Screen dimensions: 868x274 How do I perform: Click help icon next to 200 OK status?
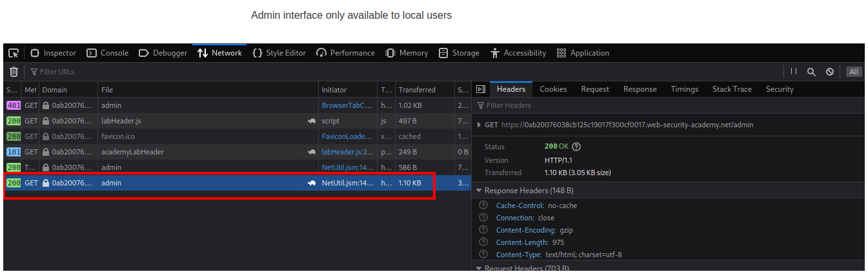point(576,147)
